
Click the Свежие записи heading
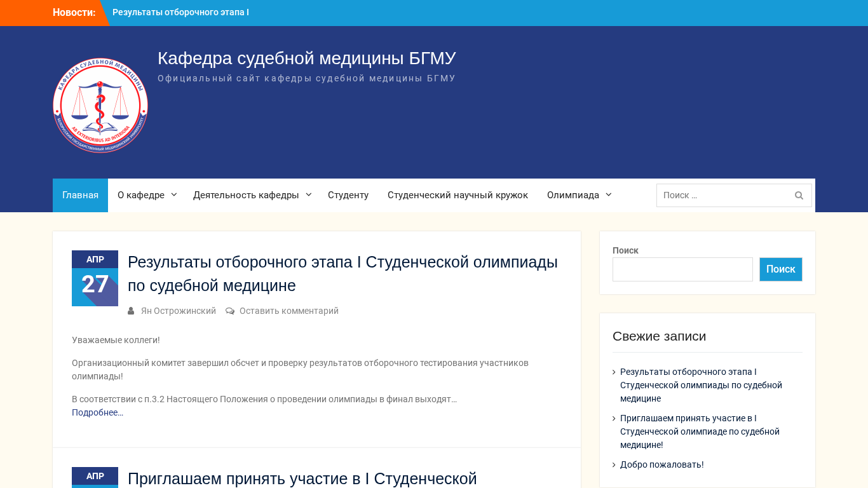point(659,336)
